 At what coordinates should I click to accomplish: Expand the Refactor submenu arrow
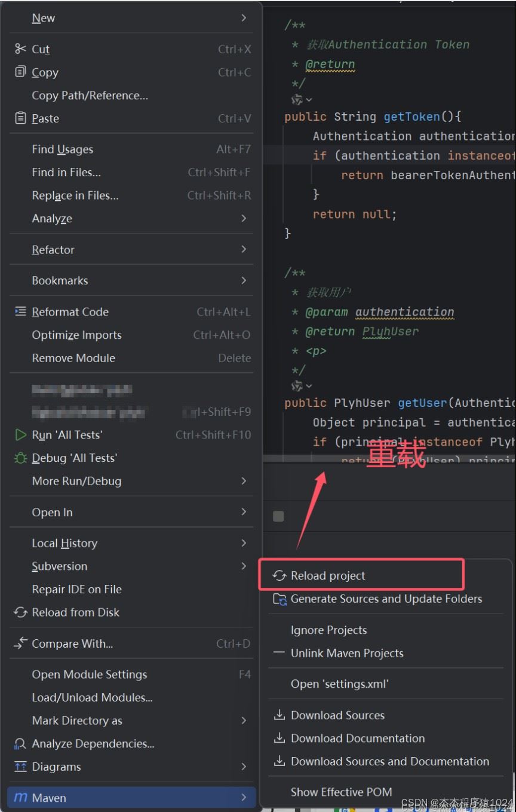[244, 250]
